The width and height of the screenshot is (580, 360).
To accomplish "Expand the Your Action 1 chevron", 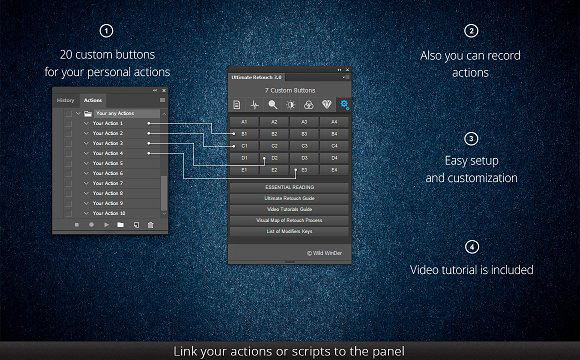I will point(86,123).
